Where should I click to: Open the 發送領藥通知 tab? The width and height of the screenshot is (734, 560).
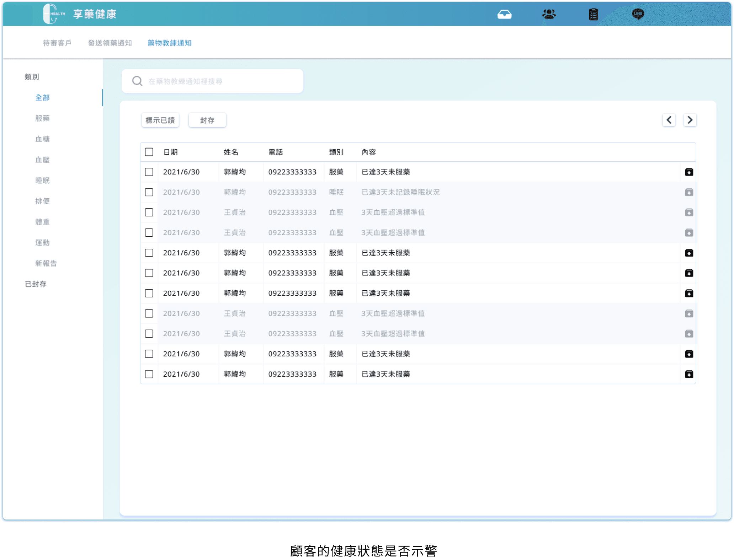pyautogui.click(x=110, y=43)
